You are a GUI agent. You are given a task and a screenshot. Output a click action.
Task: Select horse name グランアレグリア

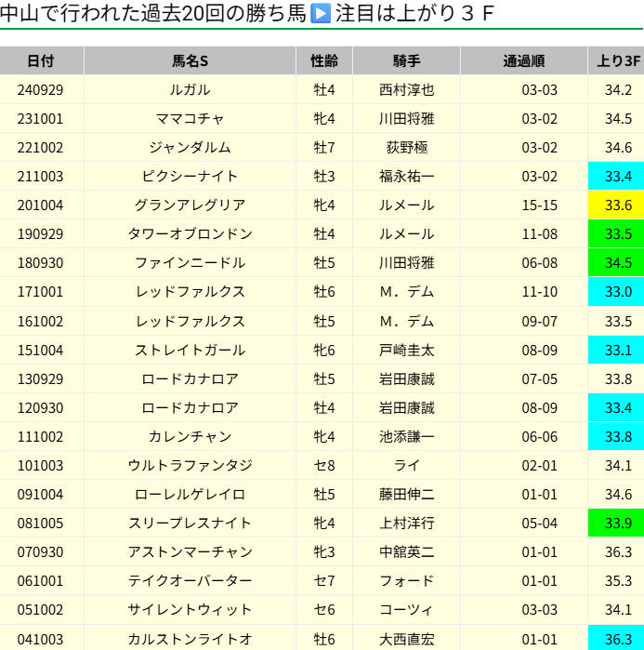(x=190, y=205)
